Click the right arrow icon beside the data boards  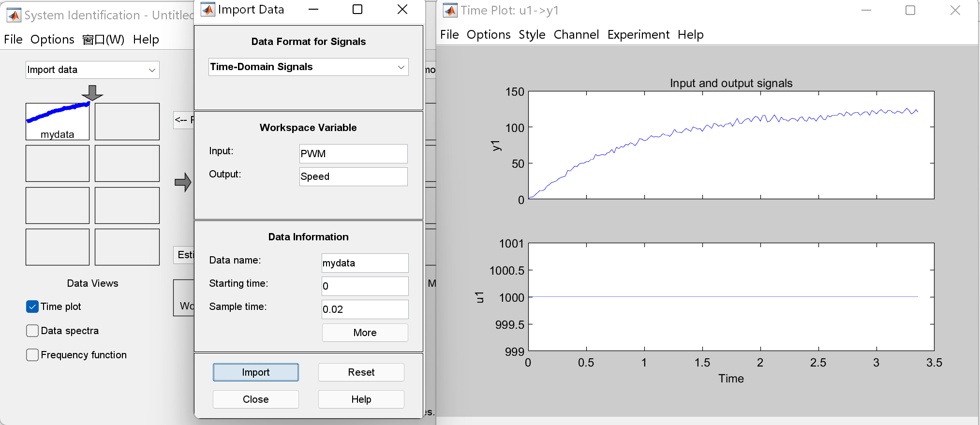pyautogui.click(x=183, y=182)
